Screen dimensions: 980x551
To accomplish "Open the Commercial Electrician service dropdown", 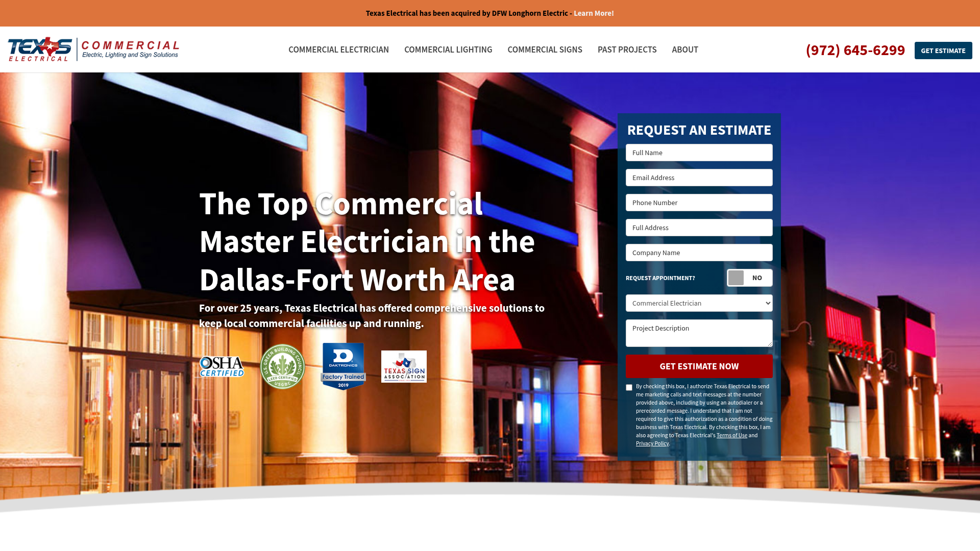I will pos(699,303).
